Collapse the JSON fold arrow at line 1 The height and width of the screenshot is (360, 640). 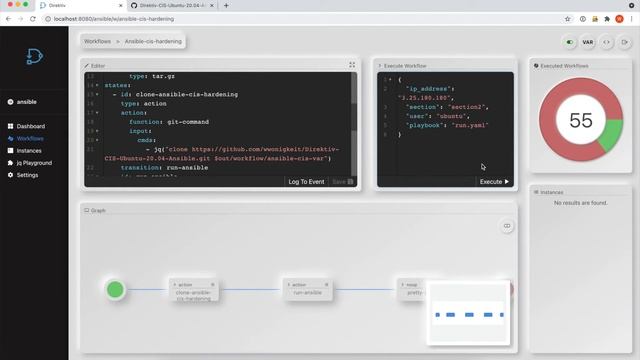[390, 80]
